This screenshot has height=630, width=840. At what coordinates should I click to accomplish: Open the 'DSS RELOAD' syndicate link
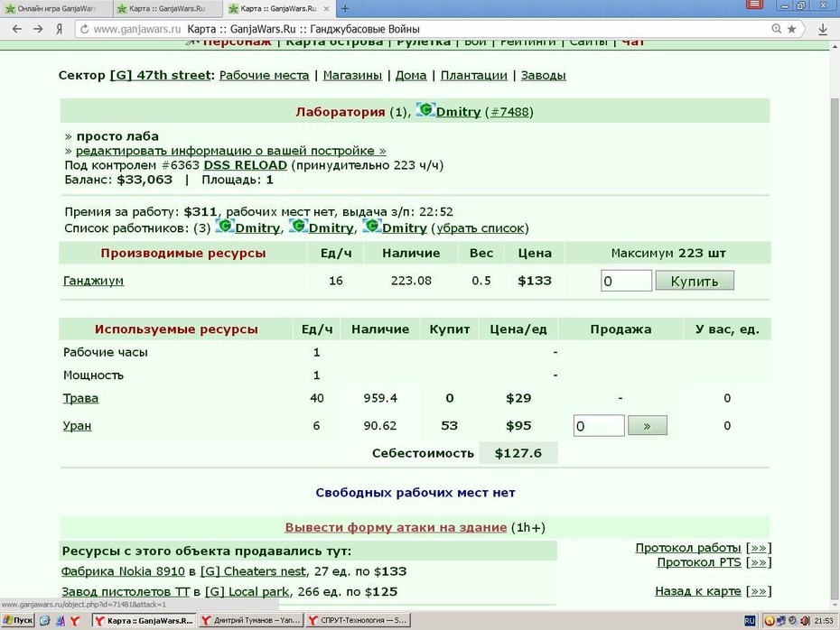click(246, 165)
